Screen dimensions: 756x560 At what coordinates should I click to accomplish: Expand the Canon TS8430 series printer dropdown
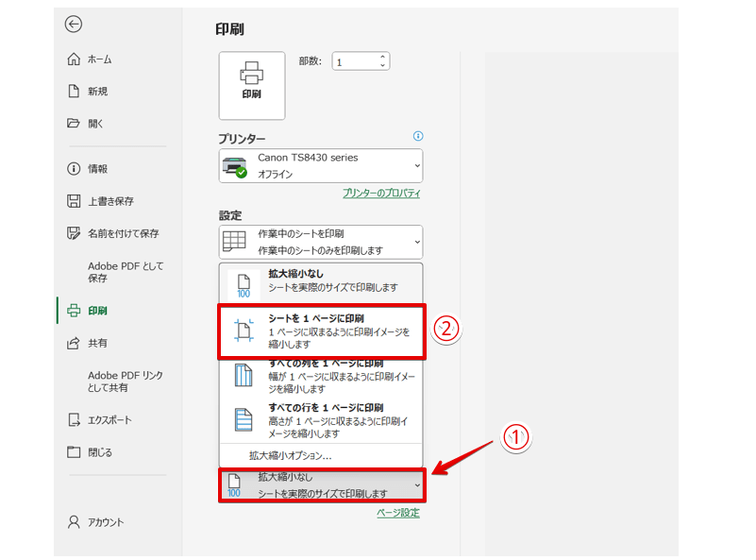pyautogui.click(x=321, y=166)
